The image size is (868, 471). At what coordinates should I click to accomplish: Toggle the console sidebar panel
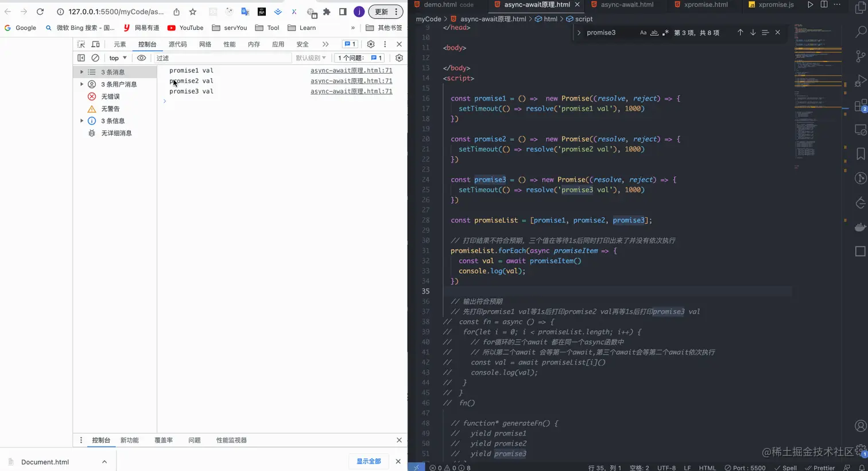click(81, 58)
